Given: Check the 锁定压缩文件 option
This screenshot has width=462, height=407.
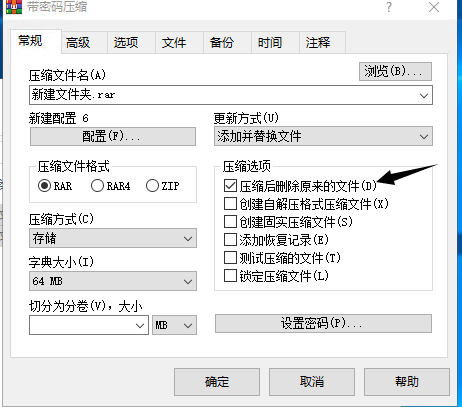Looking at the screenshot, I should click(230, 276).
